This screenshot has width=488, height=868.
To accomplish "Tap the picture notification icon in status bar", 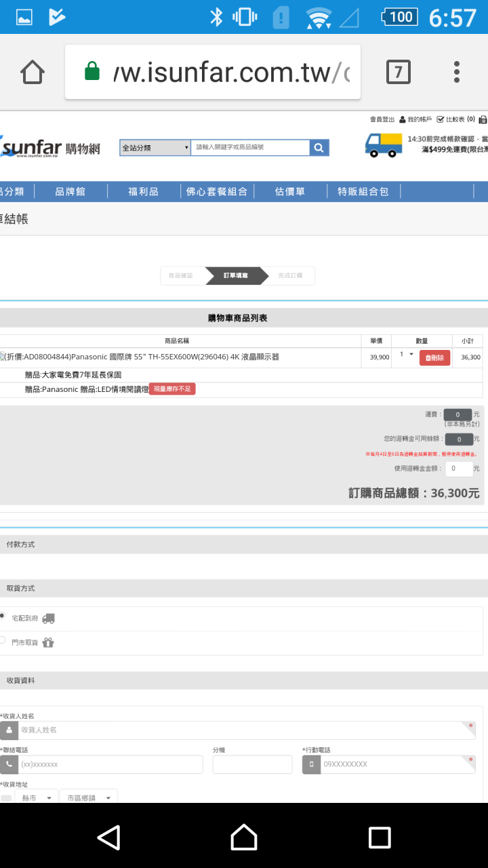I will 24,17.
